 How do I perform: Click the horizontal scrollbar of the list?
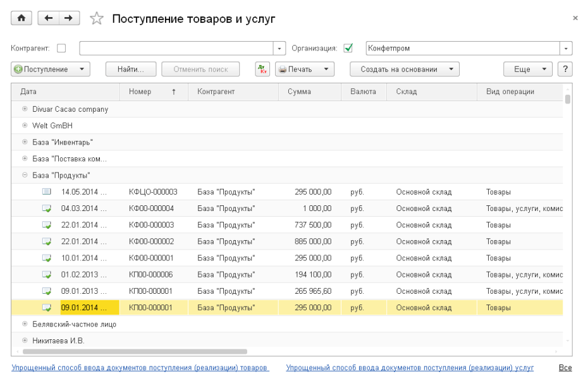point(135,352)
